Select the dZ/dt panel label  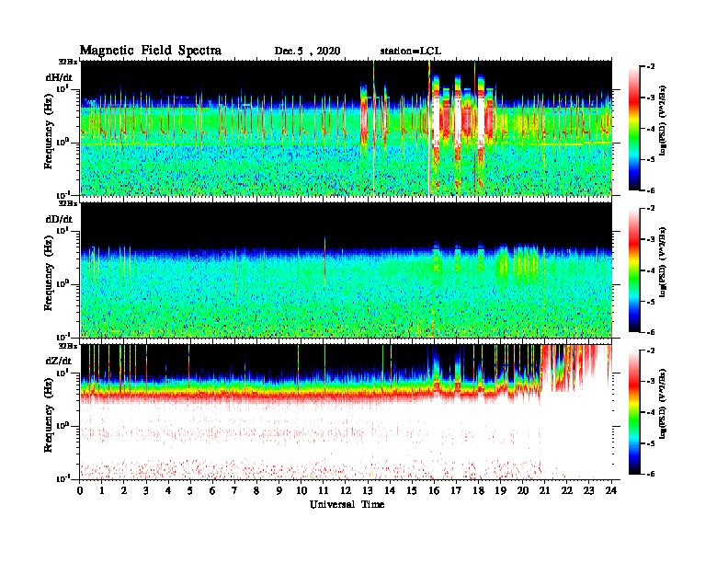(x=59, y=361)
